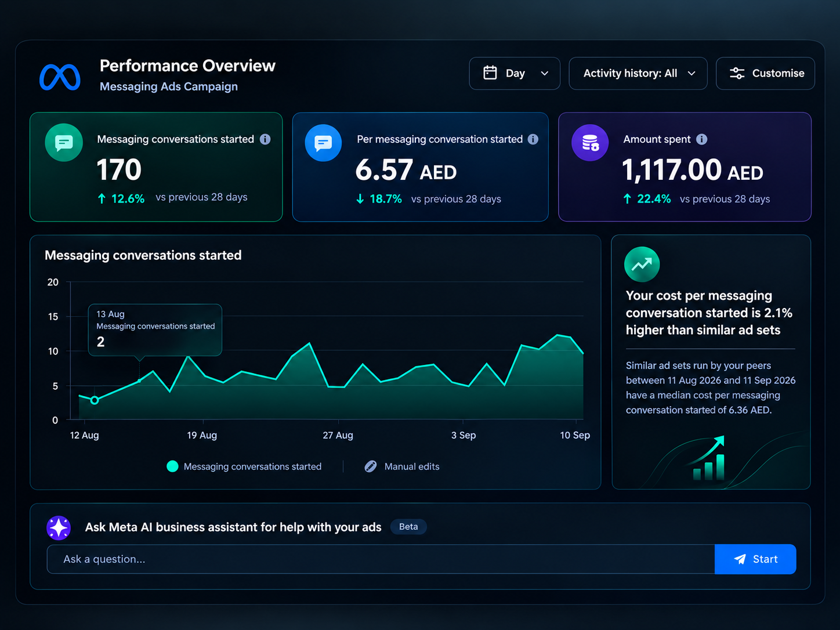
Task: Open the Customise button
Action: point(765,73)
